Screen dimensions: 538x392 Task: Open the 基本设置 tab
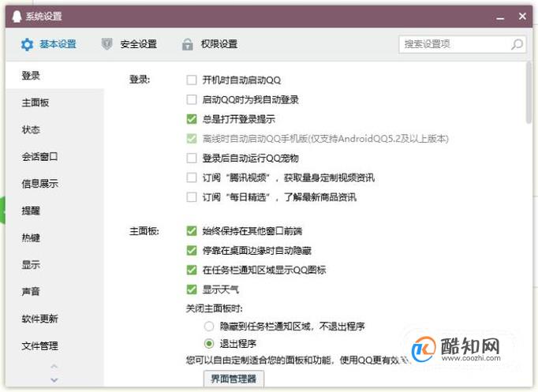pos(49,44)
